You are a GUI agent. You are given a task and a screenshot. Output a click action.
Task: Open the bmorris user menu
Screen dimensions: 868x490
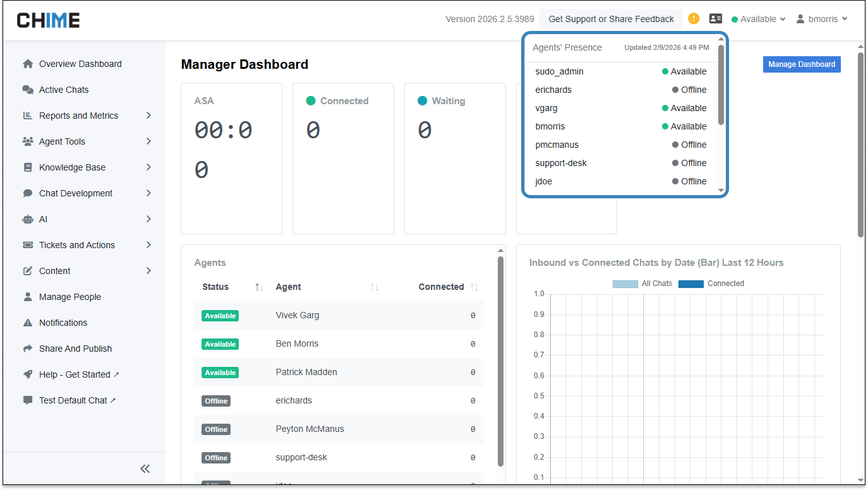pyautogui.click(x=821, y=19)
